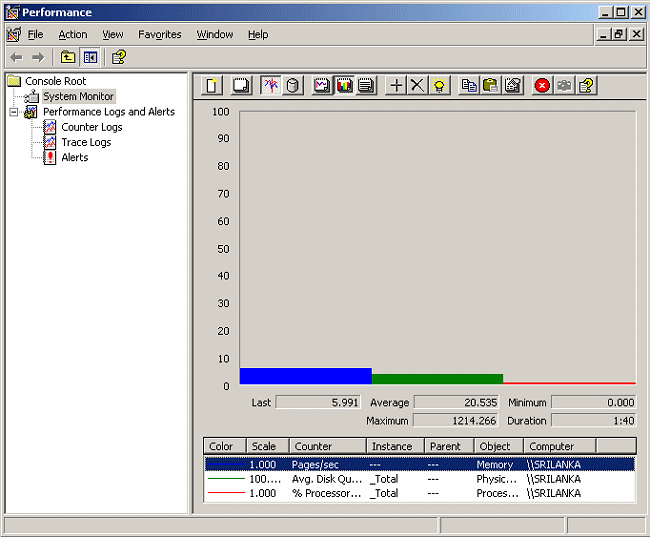
Task: Click the Instance column header
Action: [395, 446]
